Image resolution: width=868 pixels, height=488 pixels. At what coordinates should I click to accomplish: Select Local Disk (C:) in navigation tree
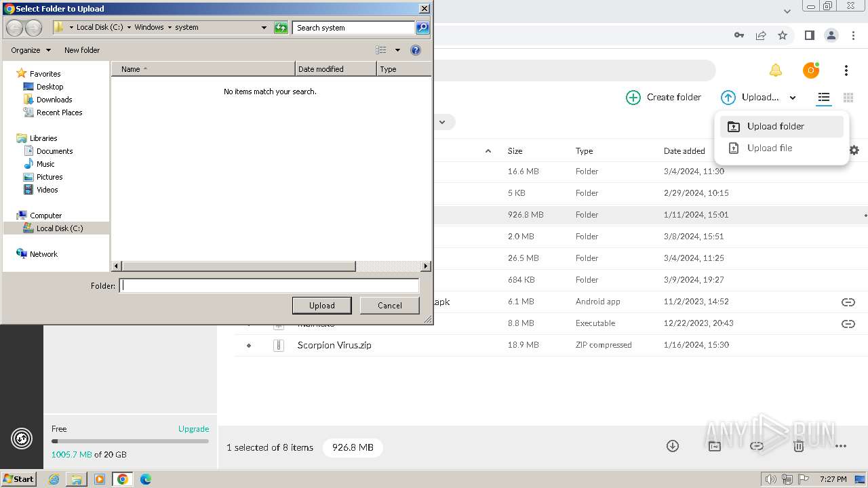point(56,228)
